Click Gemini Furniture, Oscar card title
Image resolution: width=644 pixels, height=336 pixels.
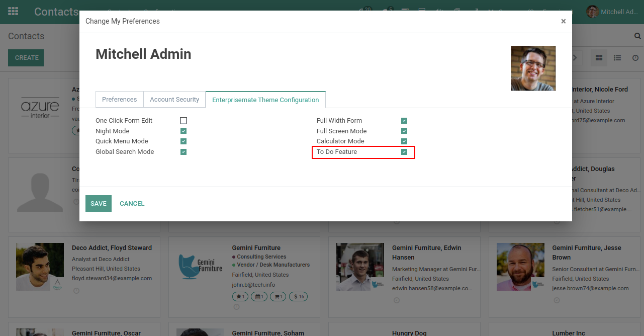107,333
